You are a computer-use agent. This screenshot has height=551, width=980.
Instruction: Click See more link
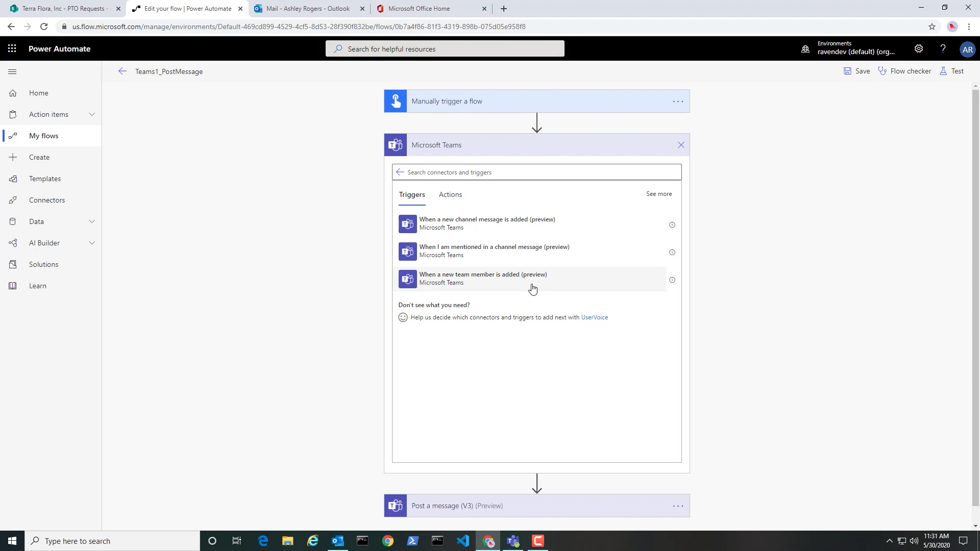tap(659, 194)
